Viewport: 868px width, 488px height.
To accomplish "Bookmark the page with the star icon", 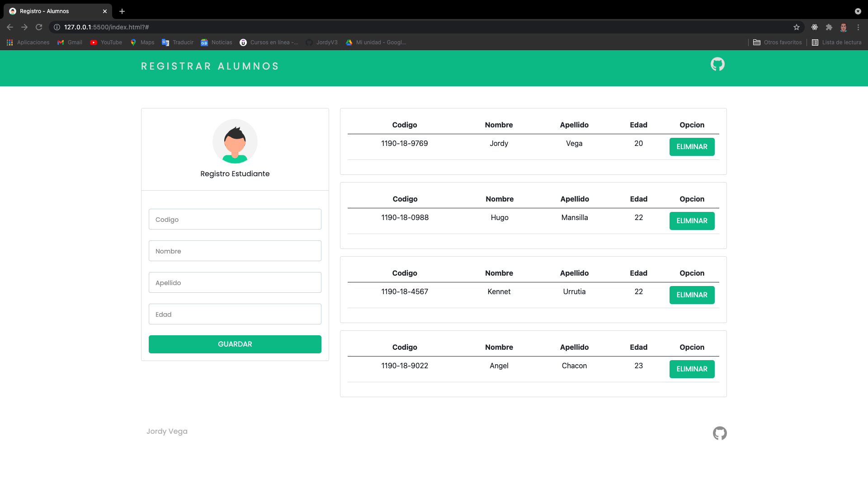I will pos(797,27).
